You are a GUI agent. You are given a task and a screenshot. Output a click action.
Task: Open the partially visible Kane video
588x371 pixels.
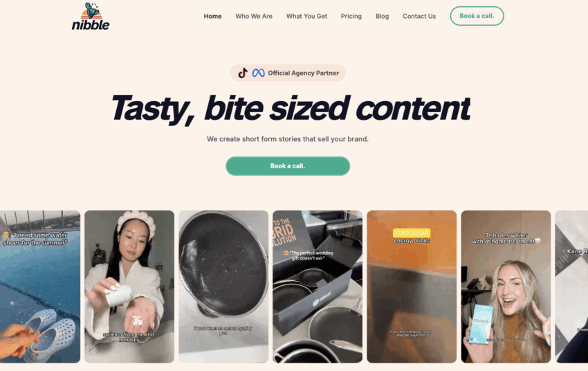571,287
